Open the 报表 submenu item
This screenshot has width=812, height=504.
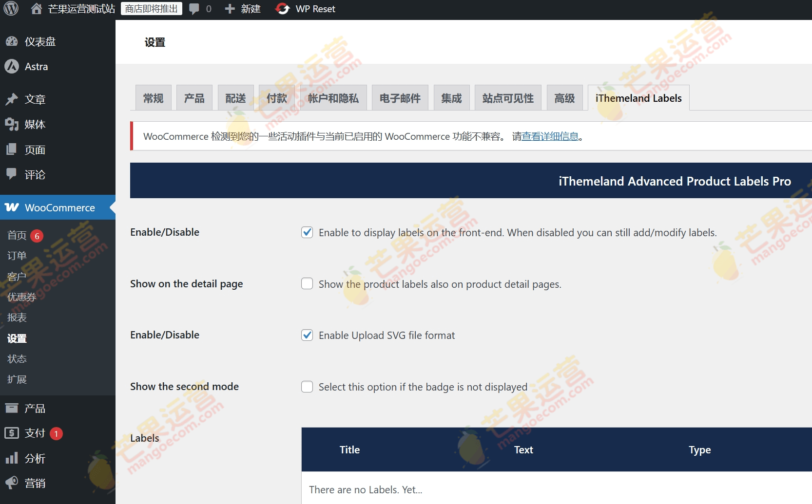17,317
